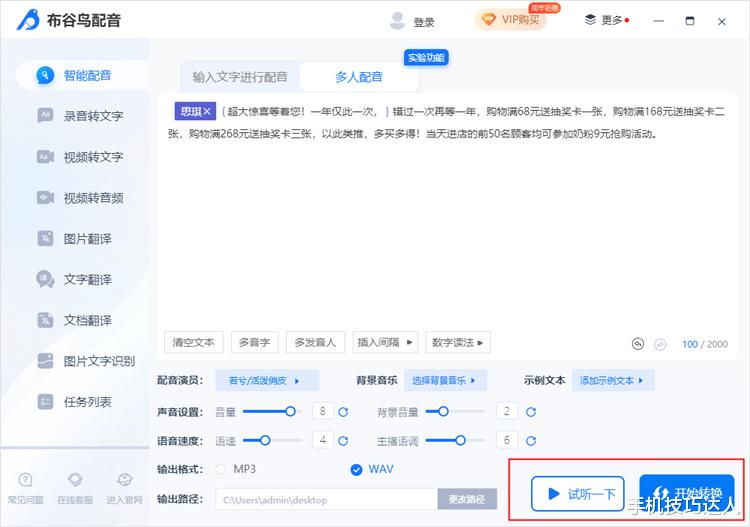This screenshot has height=527, width=750.
Task: Open the 更多 menu
Action: (607, 20)
